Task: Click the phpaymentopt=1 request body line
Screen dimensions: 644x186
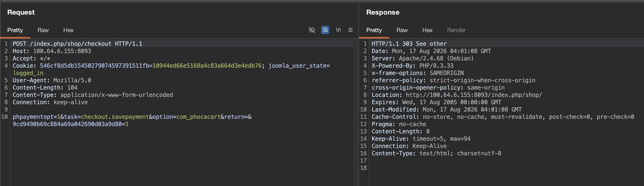Action: pyautogui.click(x=132, y=117)
